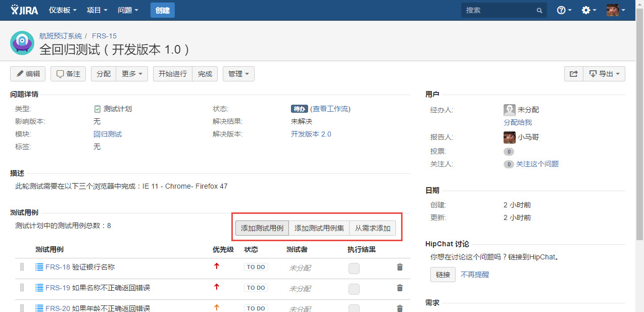Click the drag handle for FRS-18 row
The height and width of the screenshot is (312, 644).
pos(22,267)
